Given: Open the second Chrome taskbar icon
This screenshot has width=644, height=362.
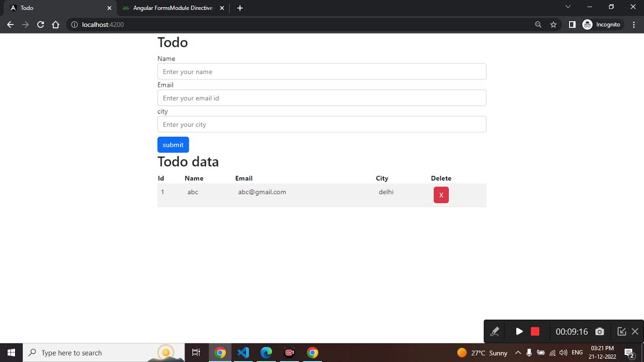Looking at the screenshot, I should click(x=312, y=353).
